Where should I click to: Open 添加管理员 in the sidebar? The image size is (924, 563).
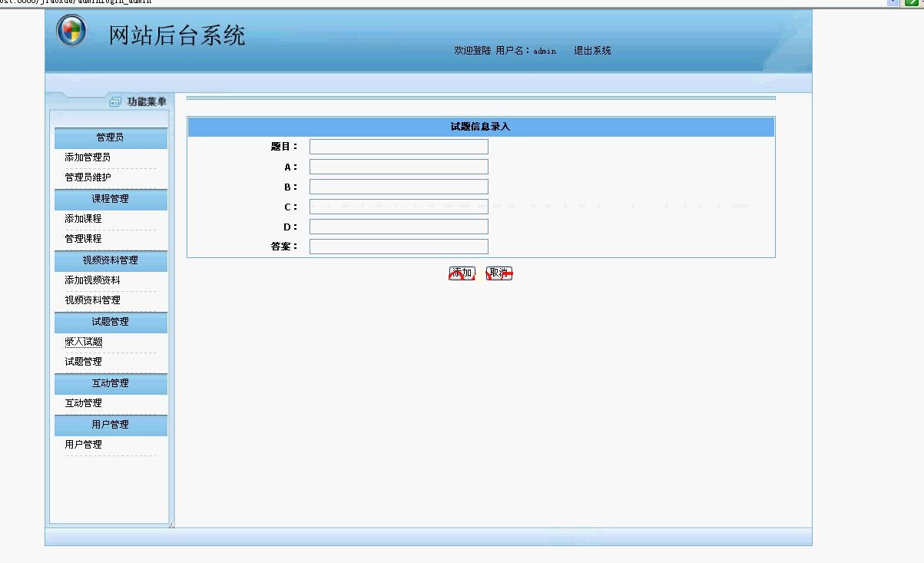[88, 157]
